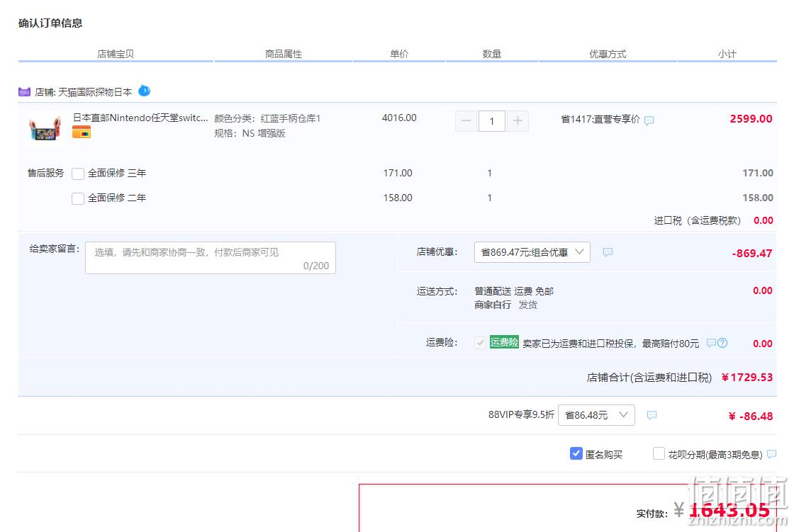Click the 店铺宝贝 column header

[x=116, y=54]
